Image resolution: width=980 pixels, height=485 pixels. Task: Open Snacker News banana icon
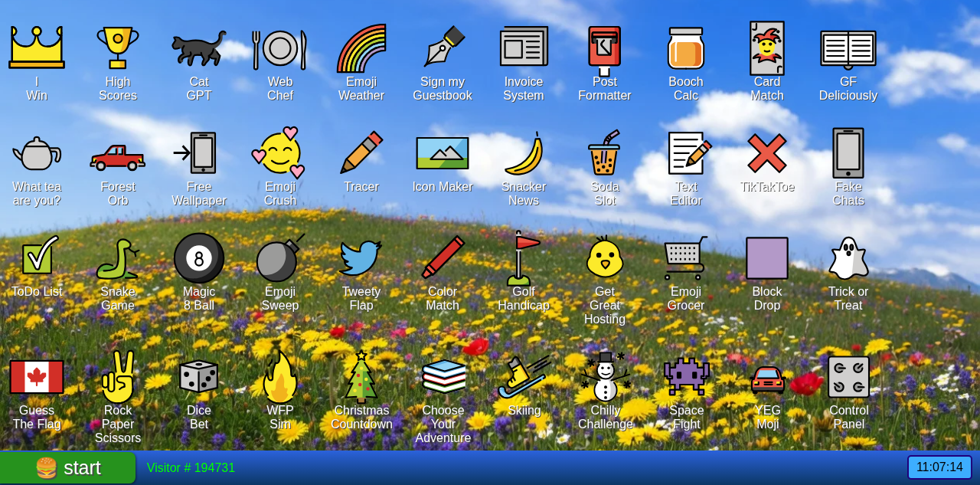pyautogui.click(x=524, y=152)
